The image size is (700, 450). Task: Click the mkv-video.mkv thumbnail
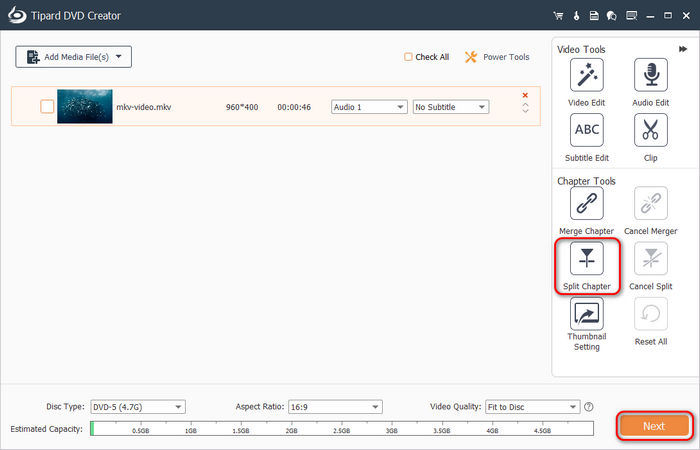(x=85, y=106)
